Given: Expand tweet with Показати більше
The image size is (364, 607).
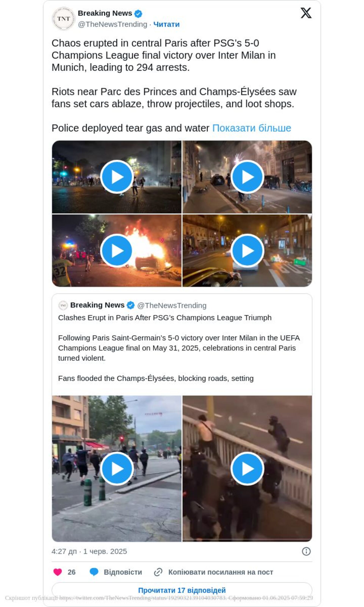Looking at the screenshot, I should (x=252, y=128).
